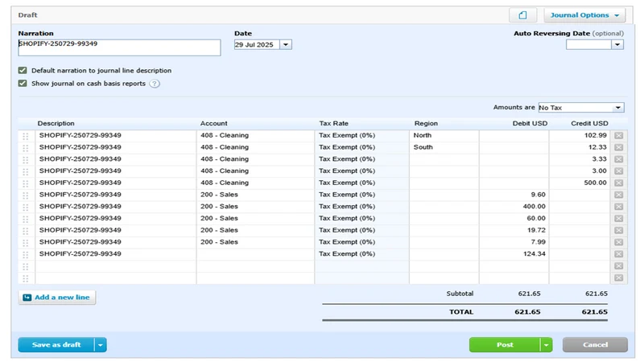
Task: Click drag handle of the 60.00 debit row
Action: 26,219
